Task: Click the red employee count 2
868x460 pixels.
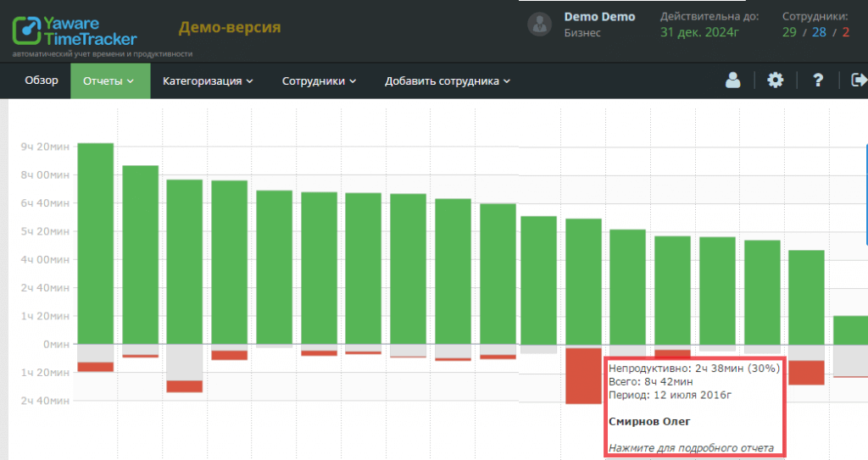Action: (845, 32)
